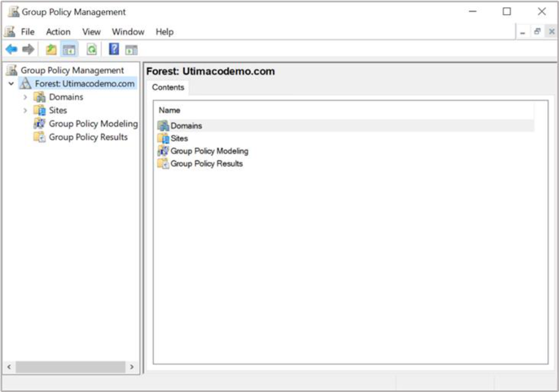Select Sites in the Contents list
Screen dimensions: 559x392
click(x=179, y=138)
